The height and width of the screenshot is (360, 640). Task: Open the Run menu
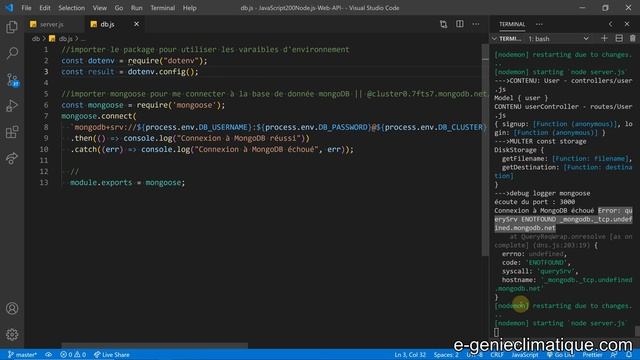[x=137, y=8]
